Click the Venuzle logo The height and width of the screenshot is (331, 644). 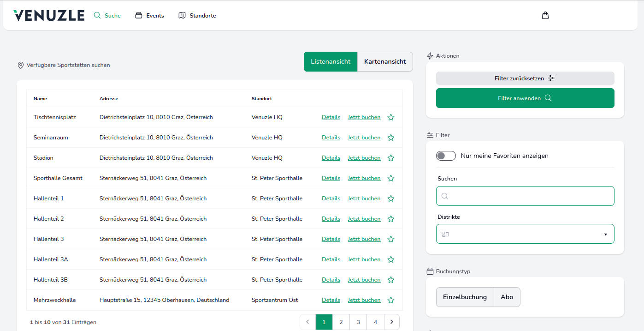(x=49, y=15)
